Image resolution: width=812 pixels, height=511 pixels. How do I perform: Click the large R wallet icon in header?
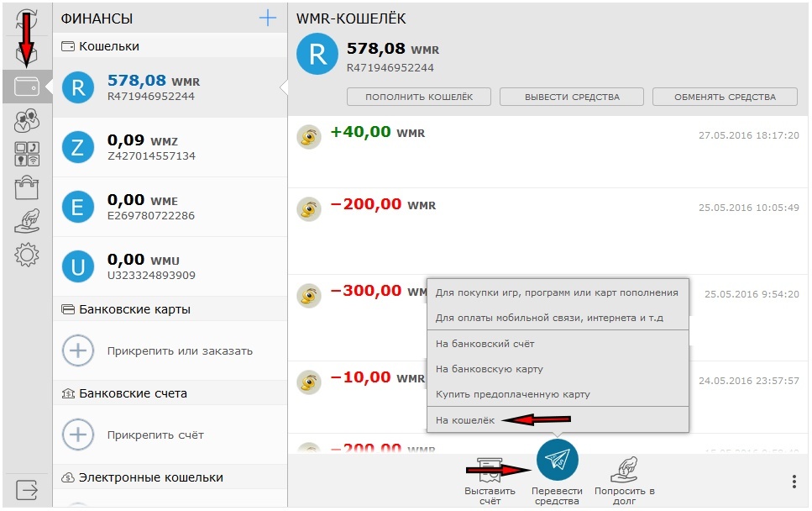[x=317, y=54]
